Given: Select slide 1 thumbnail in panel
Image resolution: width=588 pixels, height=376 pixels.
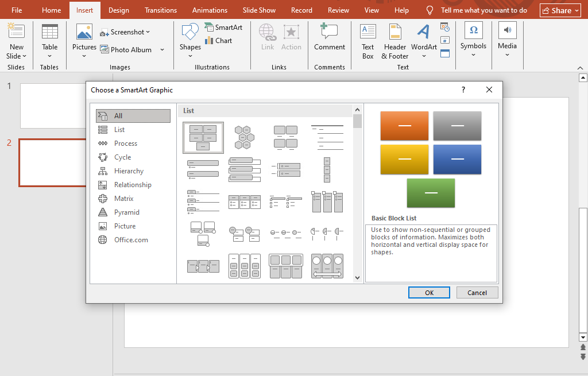Looking at the screenshot, I should [53, 106].
